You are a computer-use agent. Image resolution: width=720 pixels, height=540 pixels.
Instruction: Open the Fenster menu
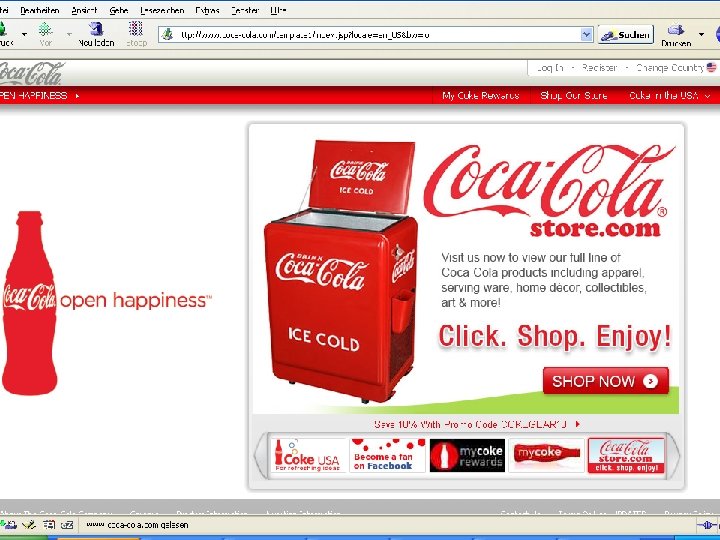click(x=245, y=10)
